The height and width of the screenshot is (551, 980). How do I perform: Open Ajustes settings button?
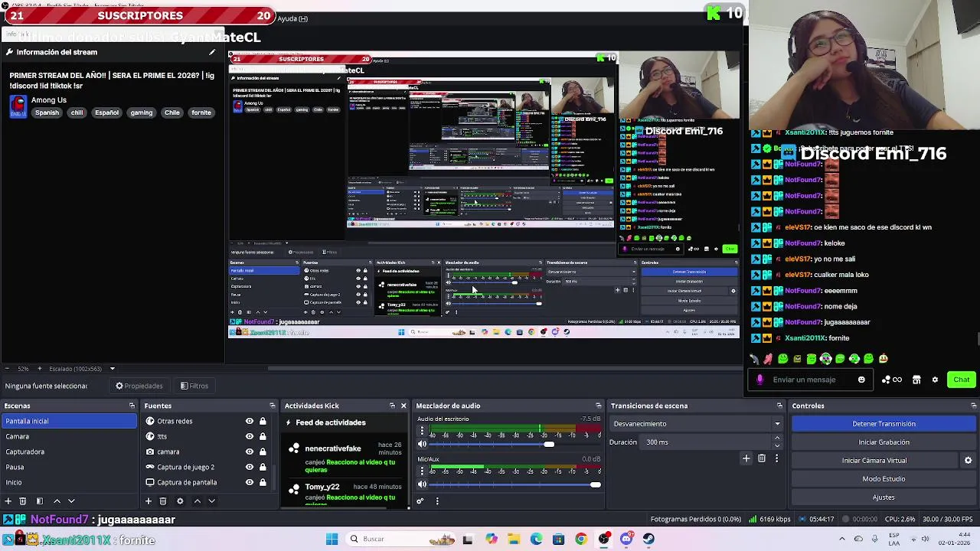(x=884, y=497)
